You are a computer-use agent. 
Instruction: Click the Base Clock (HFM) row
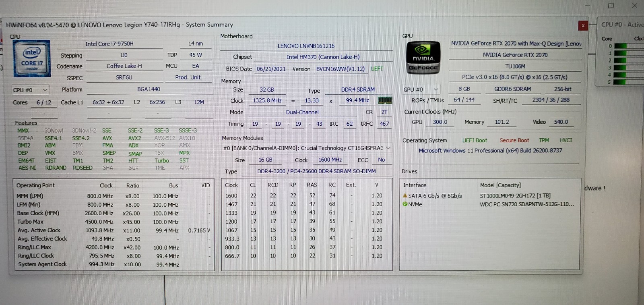pyautogui.click(x=114, y=213)
